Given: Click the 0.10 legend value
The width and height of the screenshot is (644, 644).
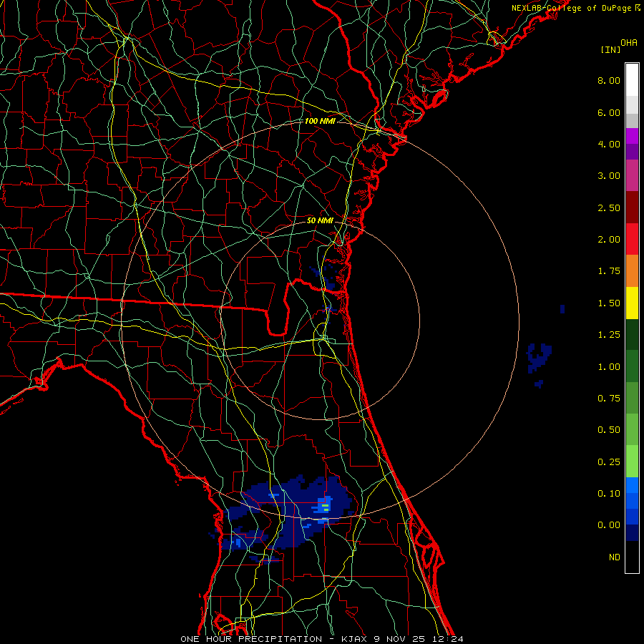Looking at the screenshot, I should 609,494.
